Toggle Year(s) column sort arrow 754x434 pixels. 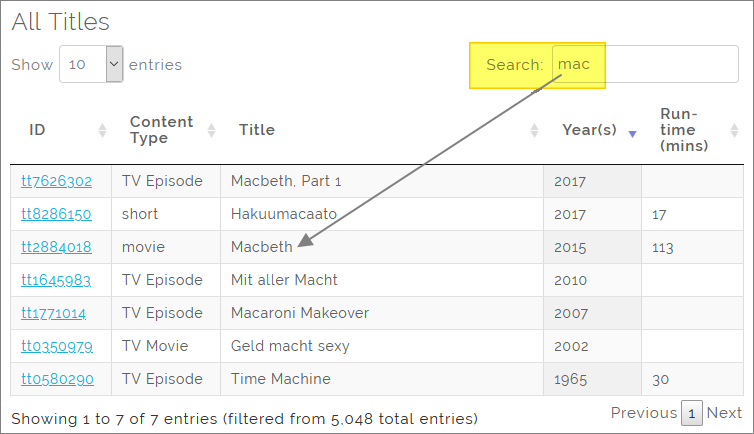[632, 131]
